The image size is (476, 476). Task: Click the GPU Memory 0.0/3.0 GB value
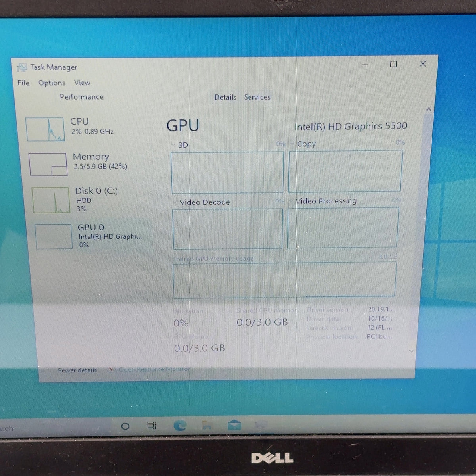pyautogui.click(x=200, y=348)
